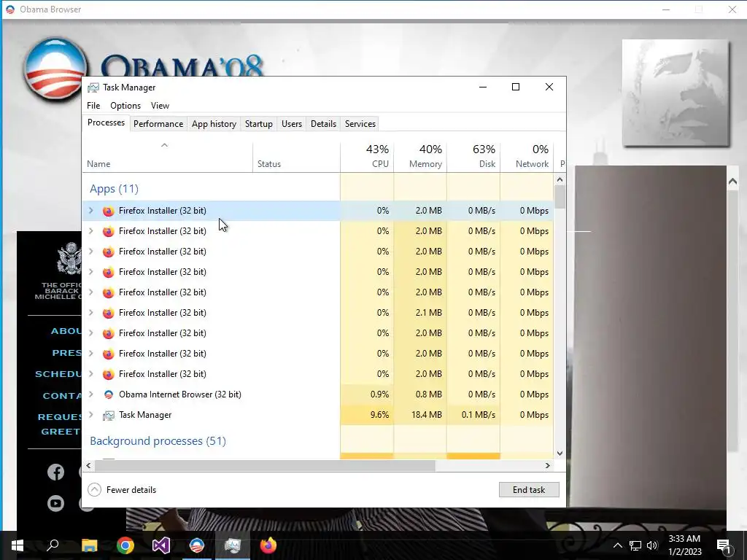Switch to Obama Browser taskbar icon
747x560 pixels.
point(197,545)
